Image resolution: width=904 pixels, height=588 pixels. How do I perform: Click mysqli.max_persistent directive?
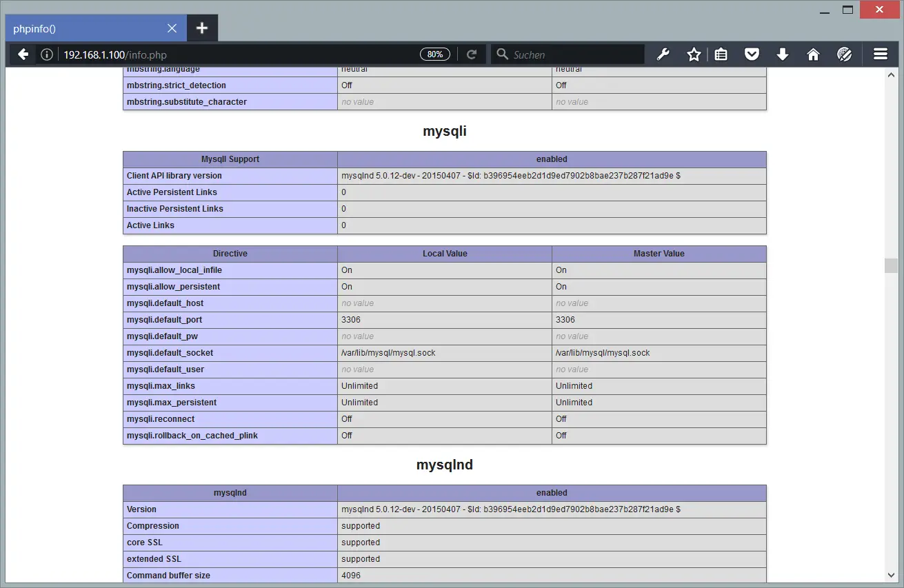pyautogui.click(x=172, y=403)
